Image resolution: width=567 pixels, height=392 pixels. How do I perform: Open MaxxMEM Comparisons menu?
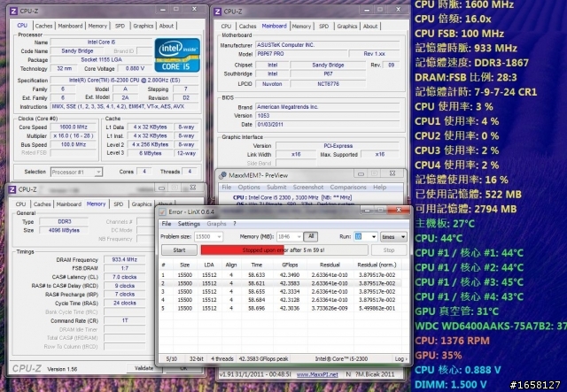tap(348, 187)
